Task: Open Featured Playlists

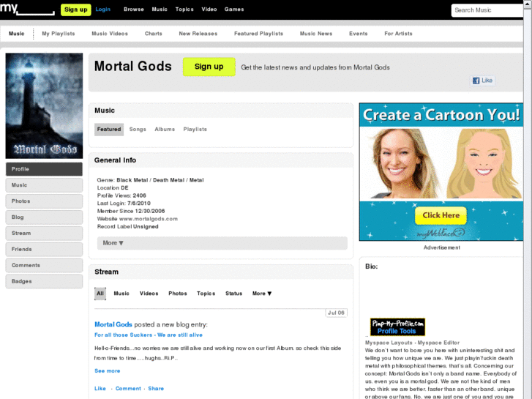Action: (258, 34)
